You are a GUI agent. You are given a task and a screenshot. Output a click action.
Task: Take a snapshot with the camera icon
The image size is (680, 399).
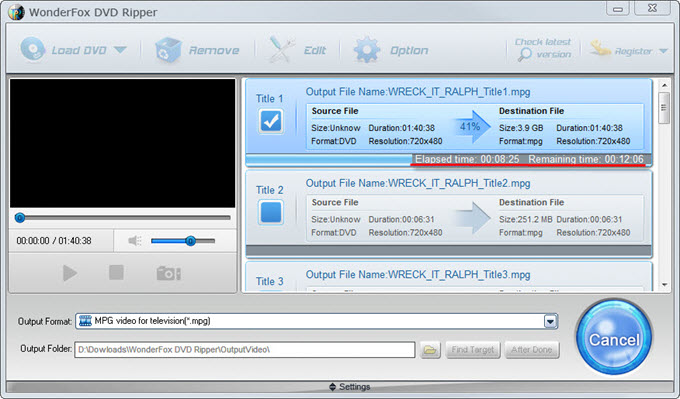click(x=169, y=273)
